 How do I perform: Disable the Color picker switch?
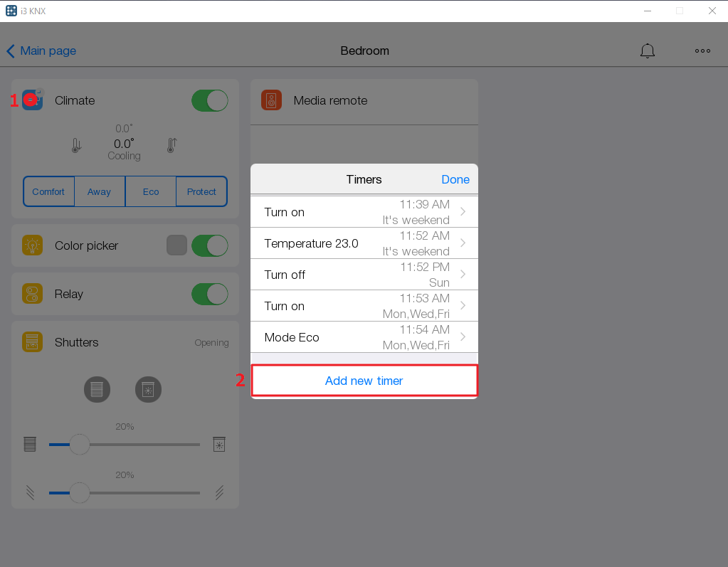point(209,245)
